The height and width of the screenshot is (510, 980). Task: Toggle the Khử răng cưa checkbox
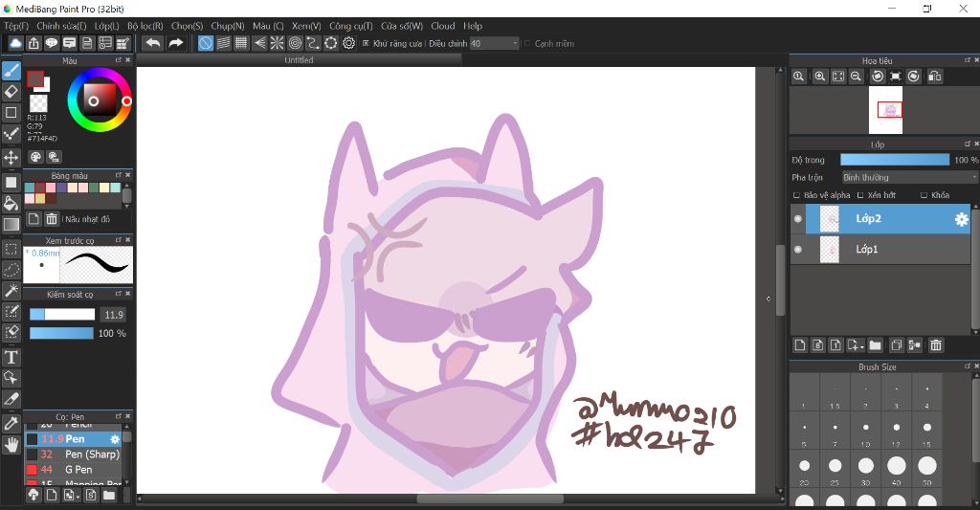click(367, 43)
